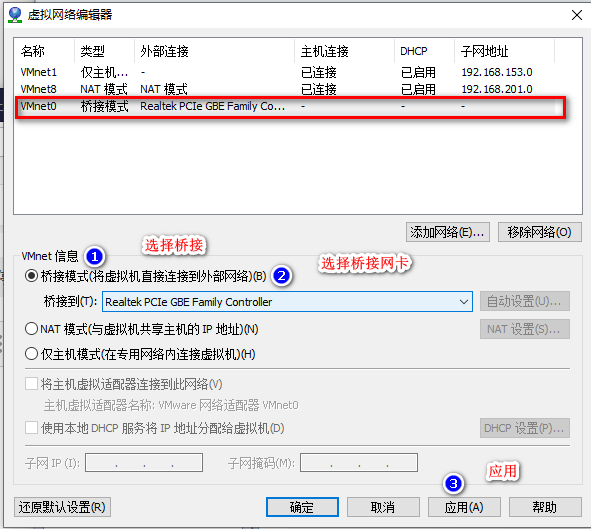The image size is (591, 529).
Task: Click Realtek PCIe GBE Family Co... cell
Action: point(212,106)
